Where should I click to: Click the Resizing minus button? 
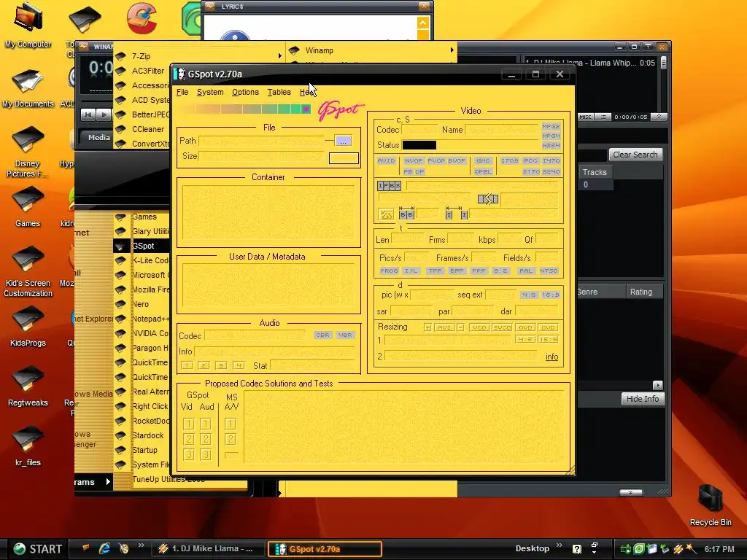pyautogui.click(x=461, y=327)
